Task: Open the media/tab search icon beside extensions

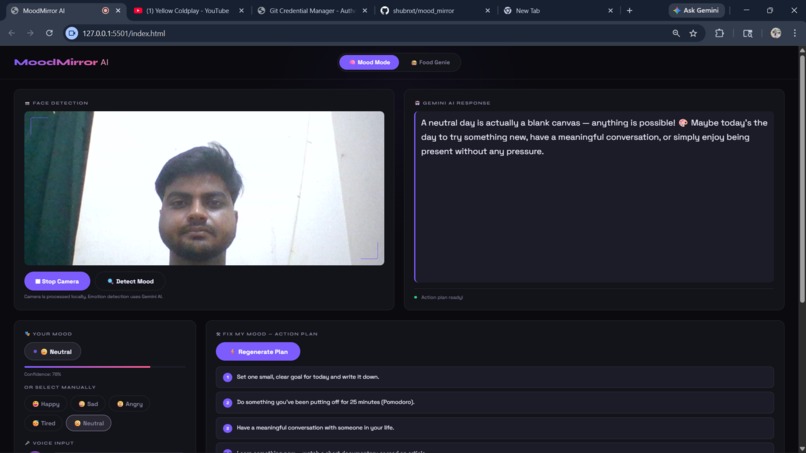Action: tap(747, 33)
